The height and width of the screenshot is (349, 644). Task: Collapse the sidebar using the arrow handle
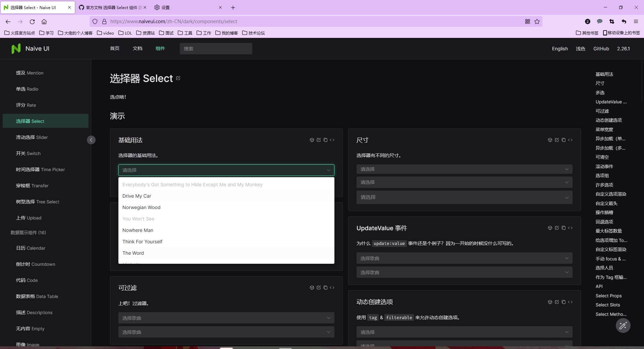[91, 140]
